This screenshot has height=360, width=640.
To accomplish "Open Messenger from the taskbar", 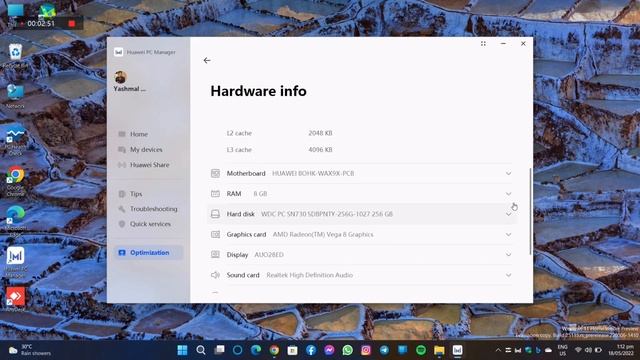I will pos(329,350).
